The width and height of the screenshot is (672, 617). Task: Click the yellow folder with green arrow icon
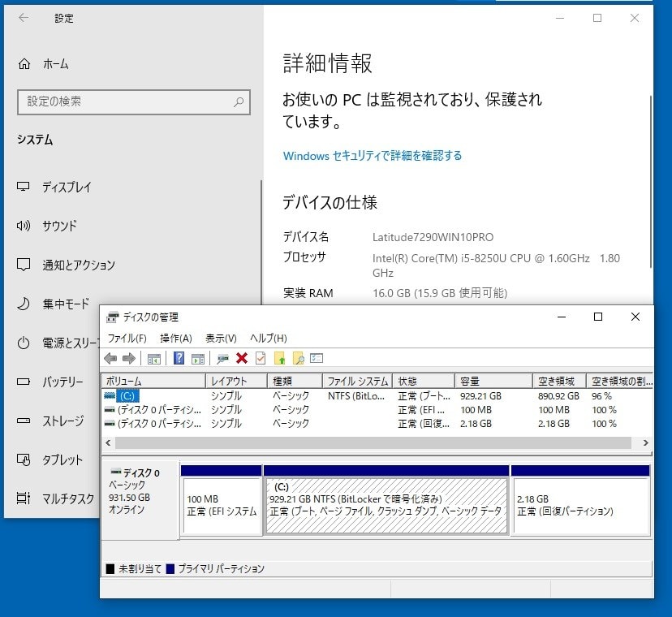click(x=279, y=358)
